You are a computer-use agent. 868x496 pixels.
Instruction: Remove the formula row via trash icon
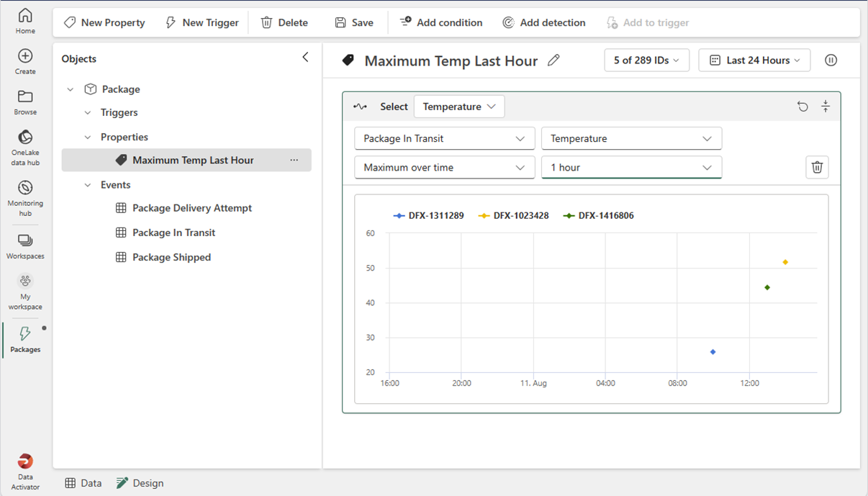pos(817,167)
